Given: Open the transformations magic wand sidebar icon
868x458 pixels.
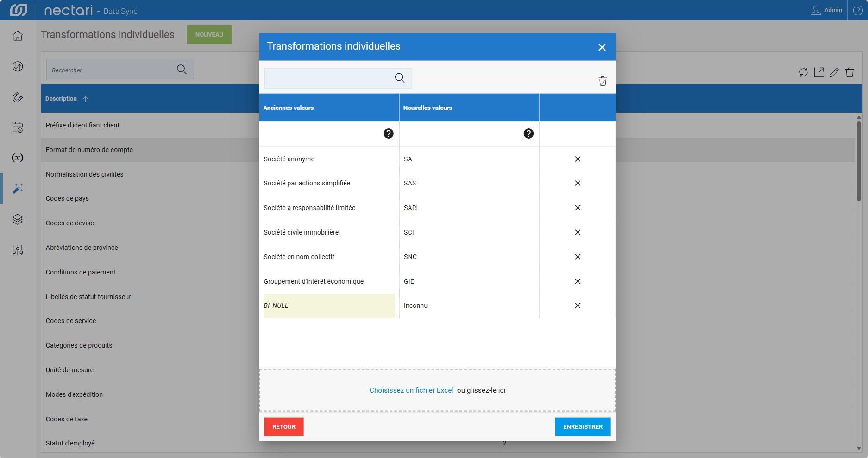Looking at the screenshot, I should pyautogui.click(x=18, y=189).
